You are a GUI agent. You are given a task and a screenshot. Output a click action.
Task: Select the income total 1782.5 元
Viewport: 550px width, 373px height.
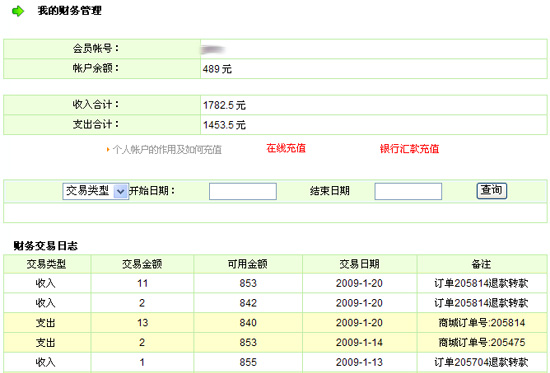pos(224,105)
